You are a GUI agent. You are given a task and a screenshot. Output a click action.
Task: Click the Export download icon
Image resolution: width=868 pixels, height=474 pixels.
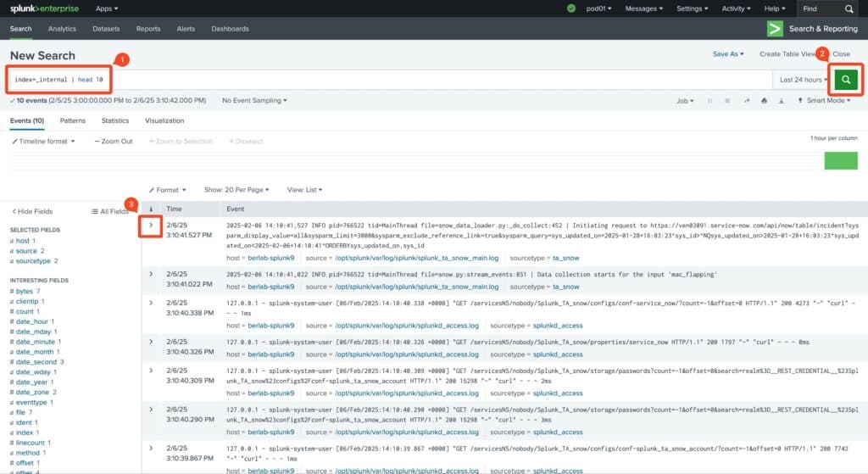point(782,100)
